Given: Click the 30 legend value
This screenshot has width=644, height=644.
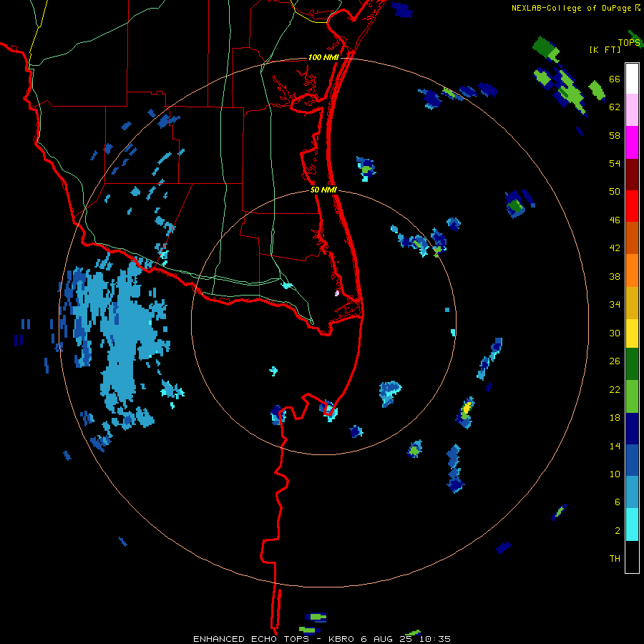Looking at the screenshot, I should coord(615,333).
